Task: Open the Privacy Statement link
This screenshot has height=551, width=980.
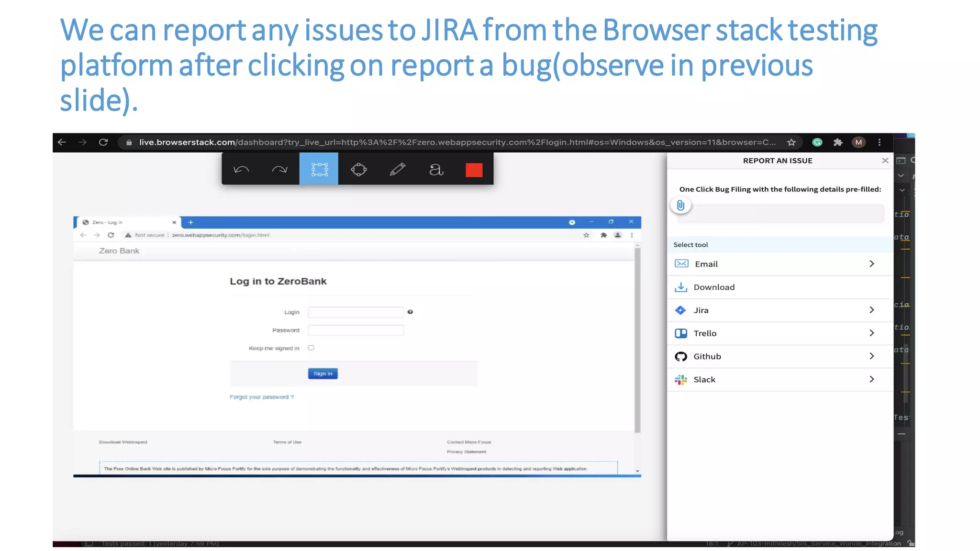Action: pos(467,452)
